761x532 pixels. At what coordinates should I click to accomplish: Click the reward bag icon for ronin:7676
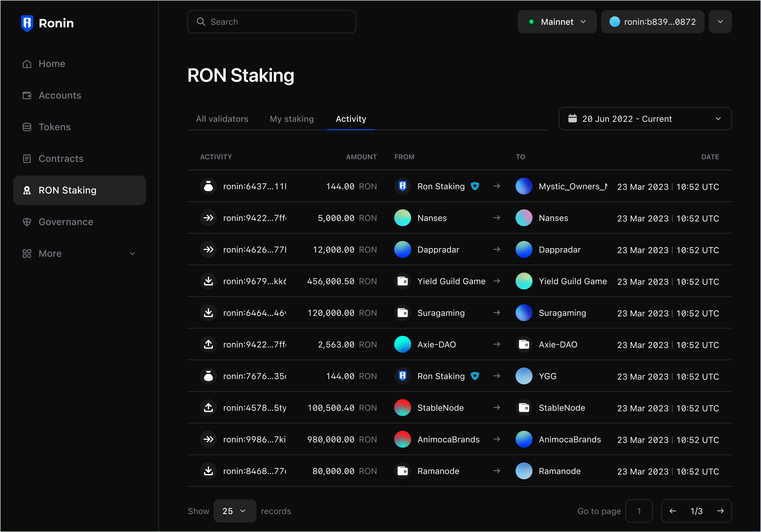tap(208, 376)
